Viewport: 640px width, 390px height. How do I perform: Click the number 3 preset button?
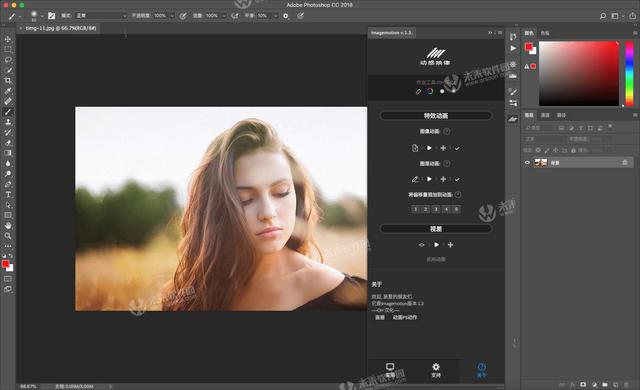pyautogui.click(x=436, y=209)
